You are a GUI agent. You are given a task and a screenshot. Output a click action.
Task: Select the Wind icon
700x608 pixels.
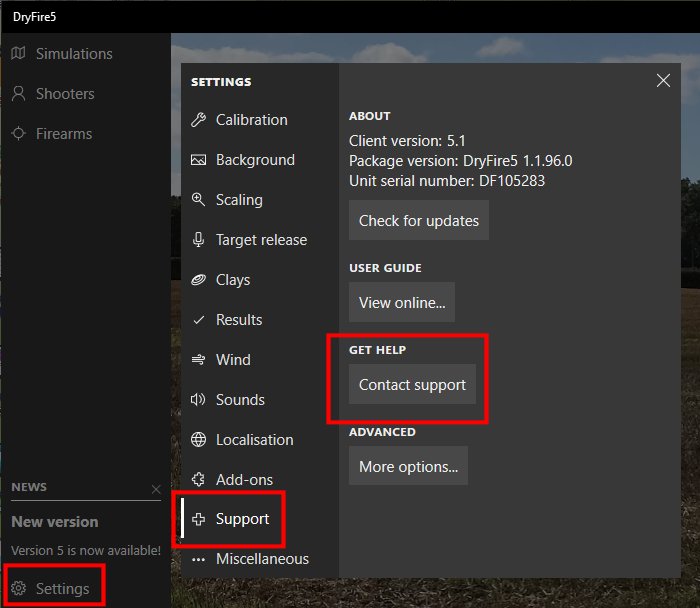pos(198,360)
